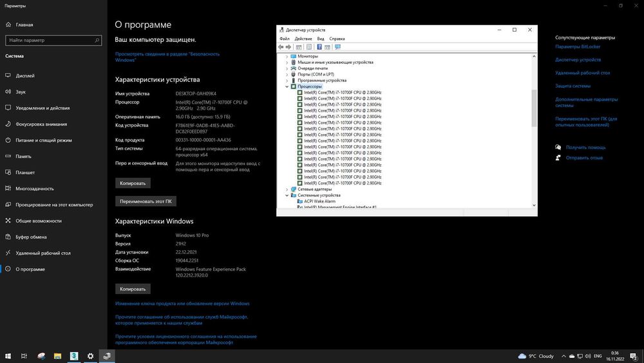Image resolution: width=644 pixels, height=363 pixels.
Task: Open the Windows Start menu
Action: coord(8,356)
